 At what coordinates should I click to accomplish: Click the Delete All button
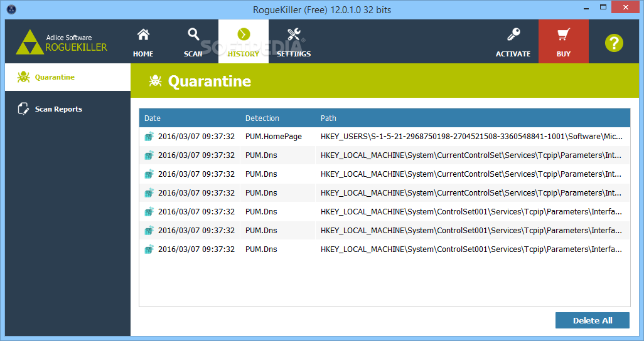click(x=593, y=320)
